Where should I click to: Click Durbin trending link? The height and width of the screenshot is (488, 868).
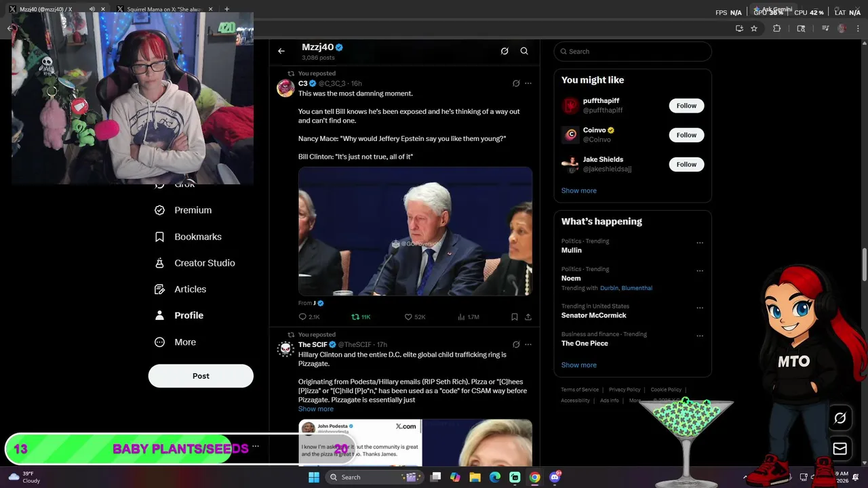[609, 288]
